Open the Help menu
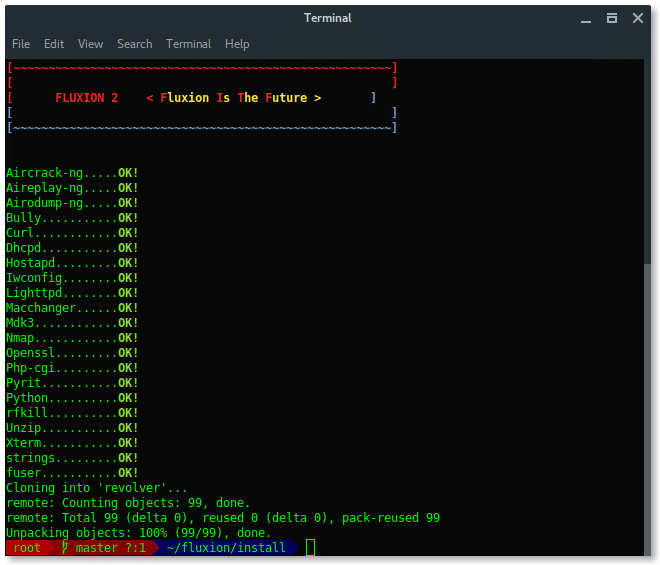 [x=237, y=44]
